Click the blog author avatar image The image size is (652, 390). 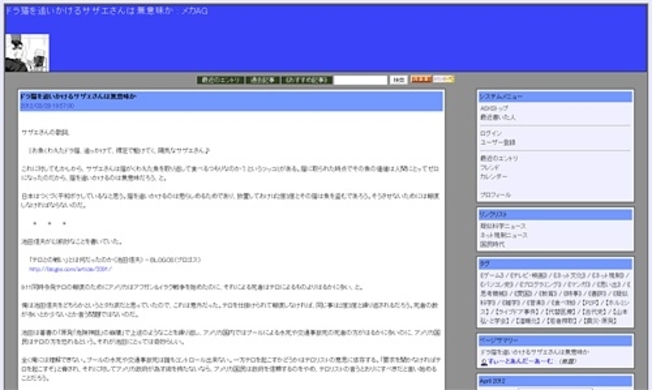pyautogui.click(x=27, y=53)
